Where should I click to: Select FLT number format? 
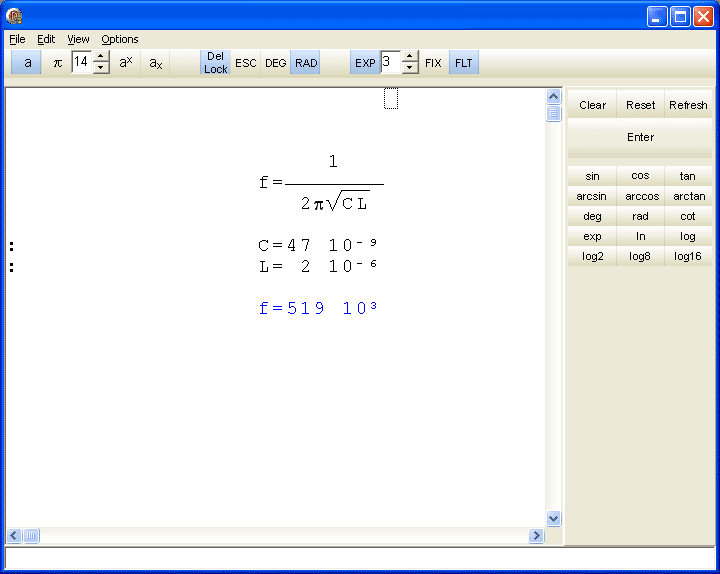(x=464, y=62)
